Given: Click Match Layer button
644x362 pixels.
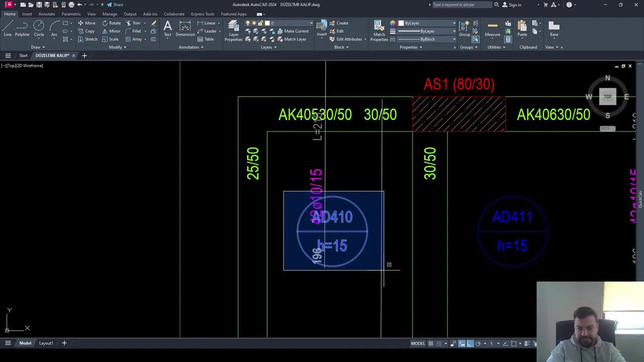Looking at the screenshot, I should coord(292,39).
